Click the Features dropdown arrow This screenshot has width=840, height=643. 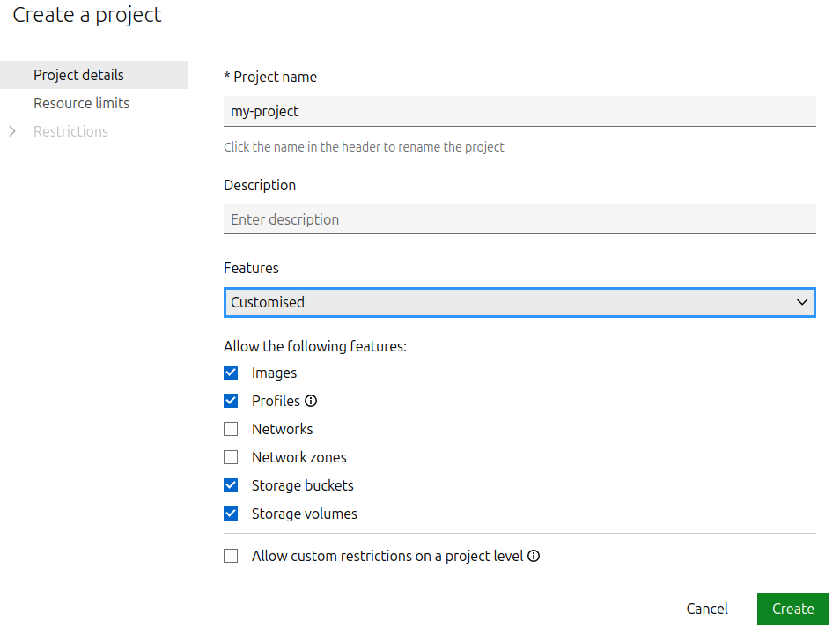coord(801,302)
